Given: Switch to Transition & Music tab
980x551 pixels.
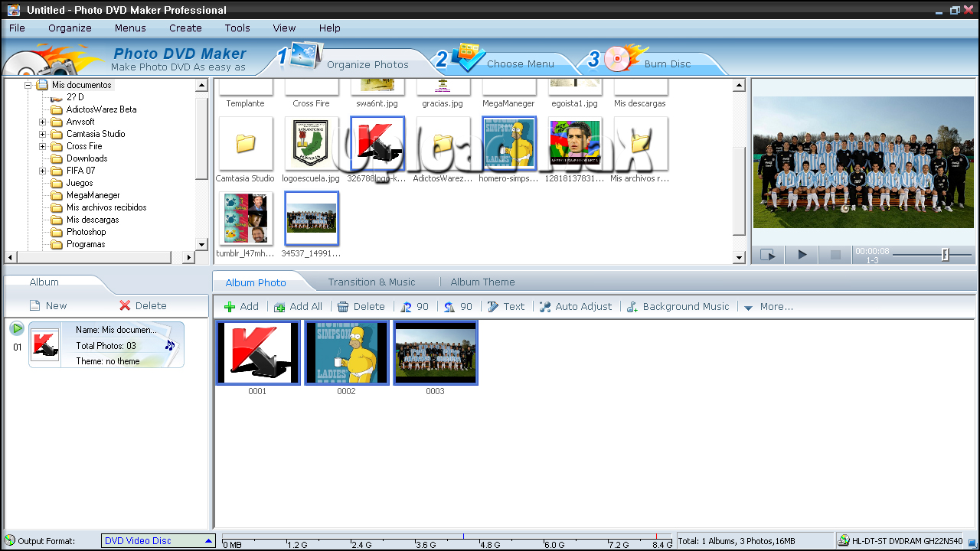Looking at the screenshot, I should 372,282.
